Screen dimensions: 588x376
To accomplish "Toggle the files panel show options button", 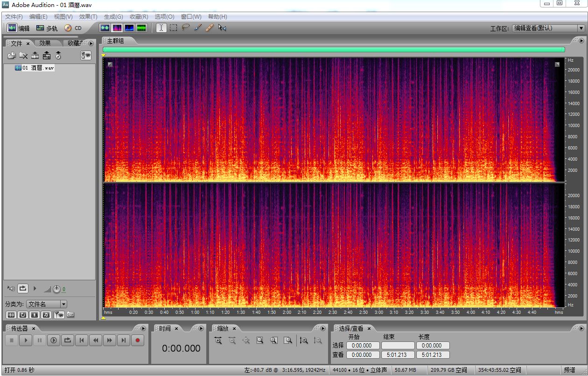I will 86,56.
